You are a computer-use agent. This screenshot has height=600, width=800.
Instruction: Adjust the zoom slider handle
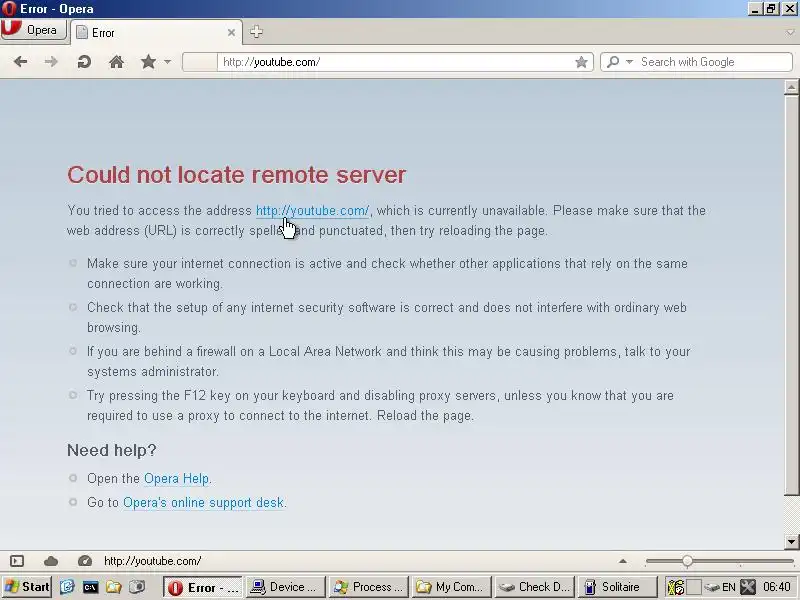coord(687,561)
